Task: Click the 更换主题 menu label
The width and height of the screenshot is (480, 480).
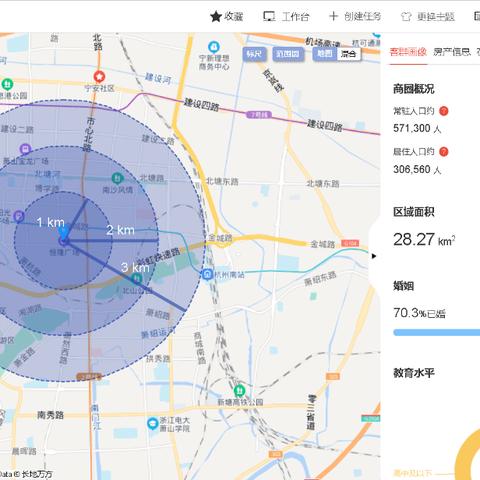Action: tap(436, 17)
